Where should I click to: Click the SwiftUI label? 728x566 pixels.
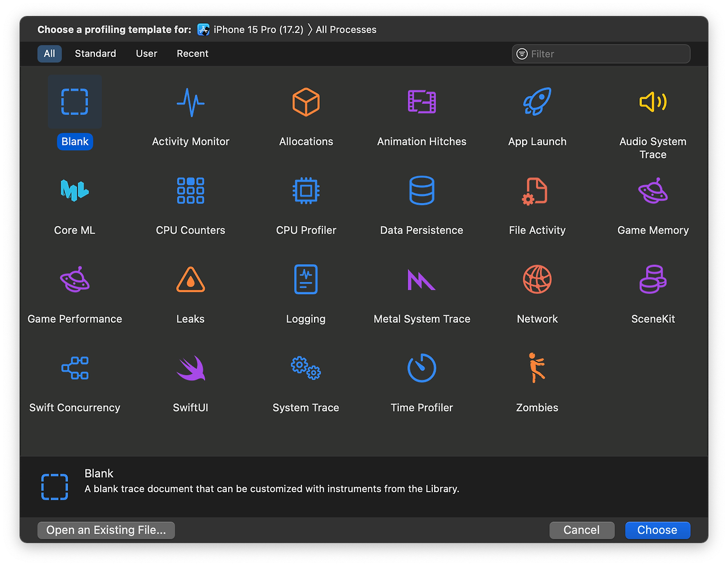coord(191,407)
